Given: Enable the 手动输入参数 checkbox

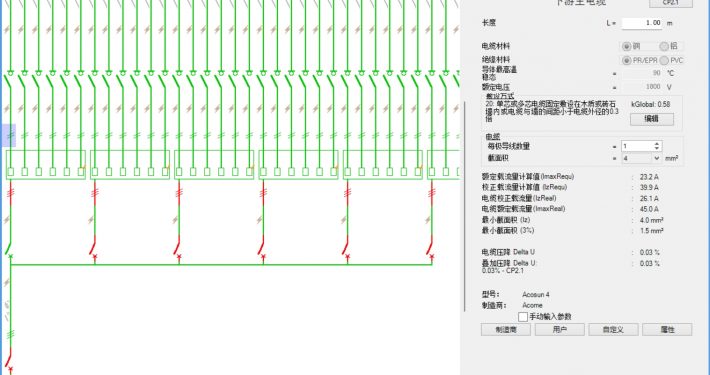Looking at the screenshot, I should pyautogui.click(x=523, y=317).
